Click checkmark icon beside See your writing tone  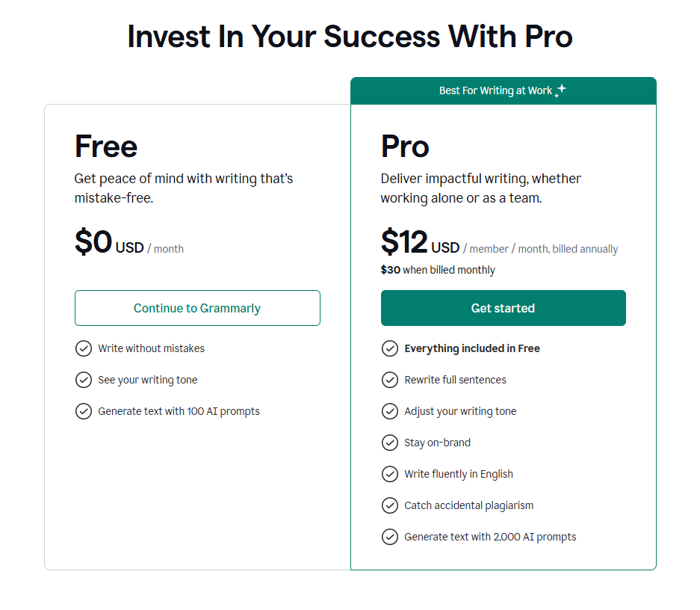pyautogui.click(x=84, y=380)
